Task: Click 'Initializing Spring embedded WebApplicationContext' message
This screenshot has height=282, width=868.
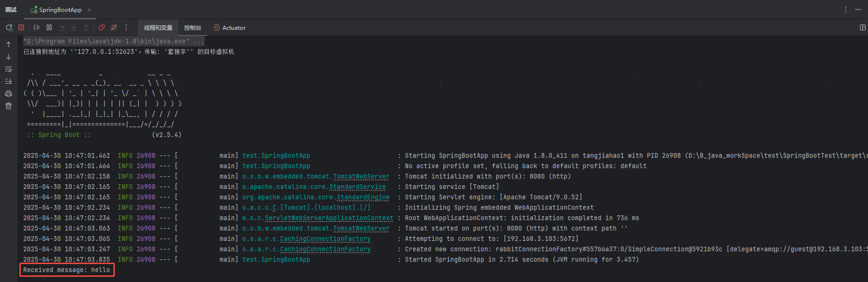Action: (x=499, y=208)
